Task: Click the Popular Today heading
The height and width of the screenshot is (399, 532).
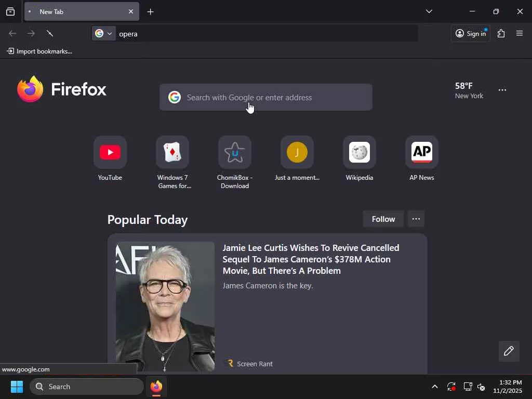Action: pyautogui.click(x=148, y=220)
